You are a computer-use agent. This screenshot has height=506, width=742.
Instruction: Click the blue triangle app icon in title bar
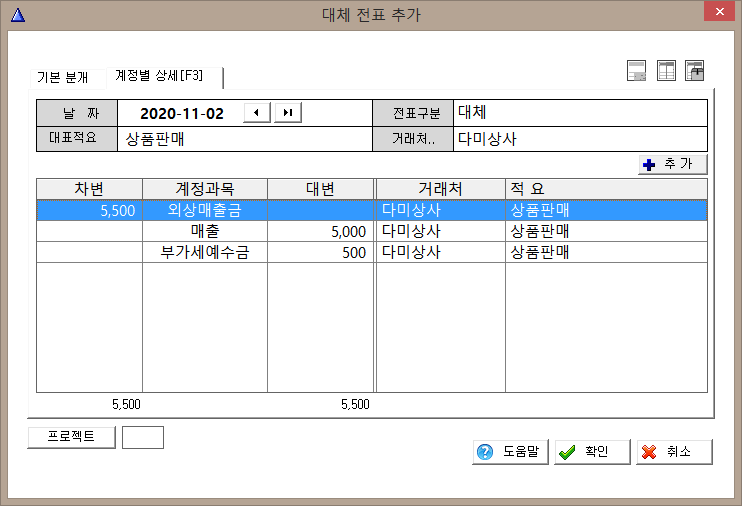point(18,15)
